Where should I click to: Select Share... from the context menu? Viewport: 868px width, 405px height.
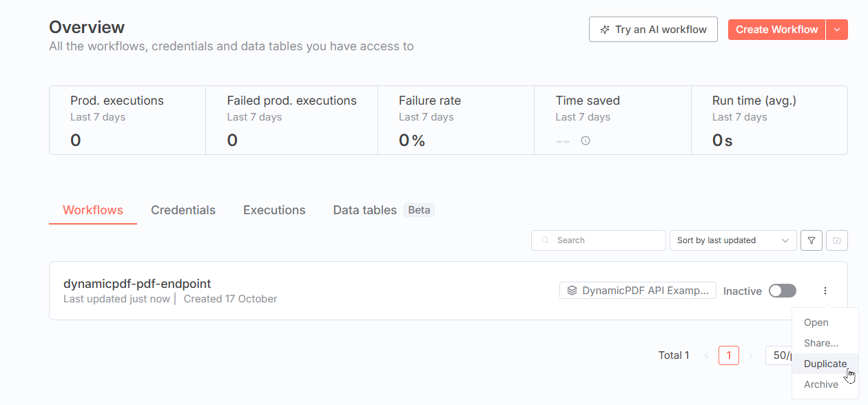821,343
